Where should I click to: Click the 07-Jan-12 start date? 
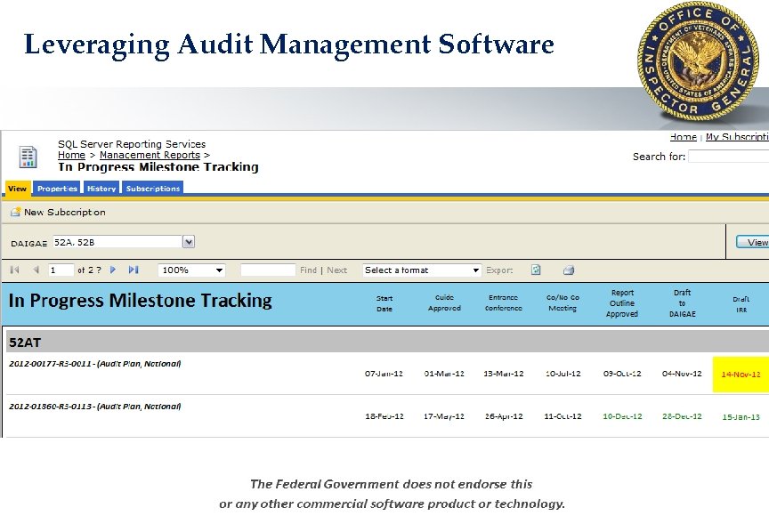384,374
